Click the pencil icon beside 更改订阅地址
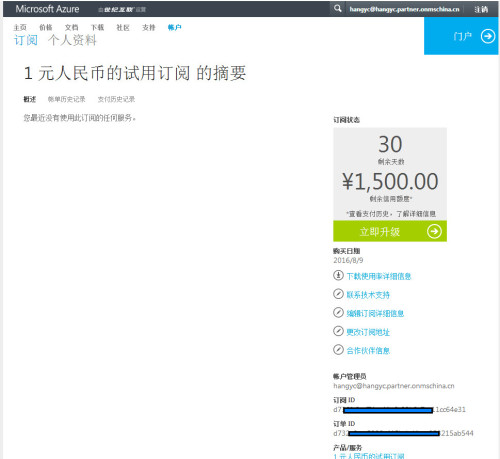 (338, 331)
